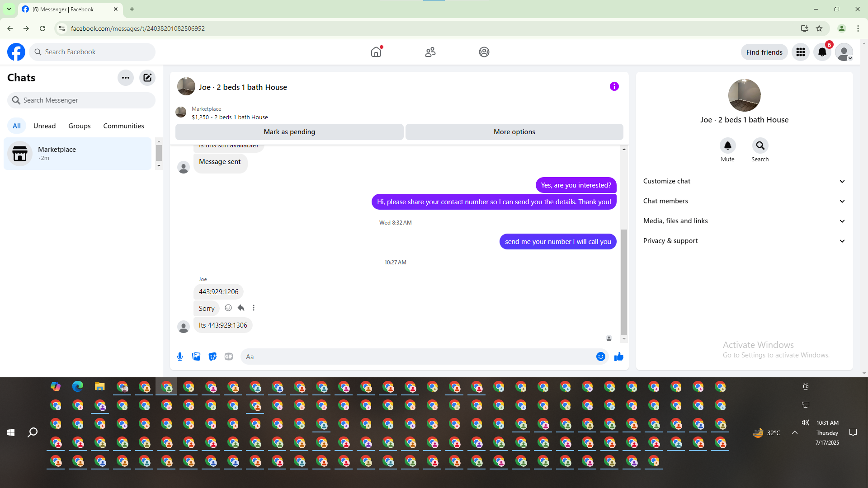
Task: Open File Explorer from taskbar
Action: coord(100,386)
